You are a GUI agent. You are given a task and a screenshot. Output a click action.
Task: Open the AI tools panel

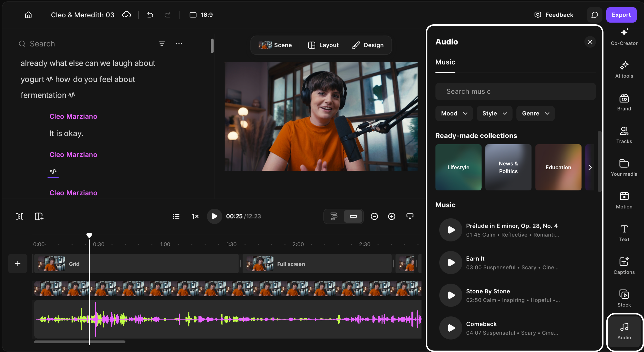click(x=624, y=70)
